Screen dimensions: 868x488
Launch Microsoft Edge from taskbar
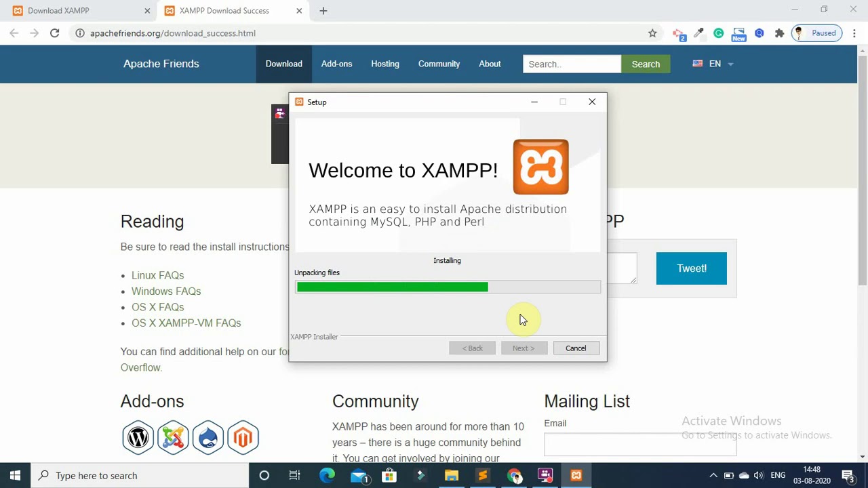tap(327, 476)
